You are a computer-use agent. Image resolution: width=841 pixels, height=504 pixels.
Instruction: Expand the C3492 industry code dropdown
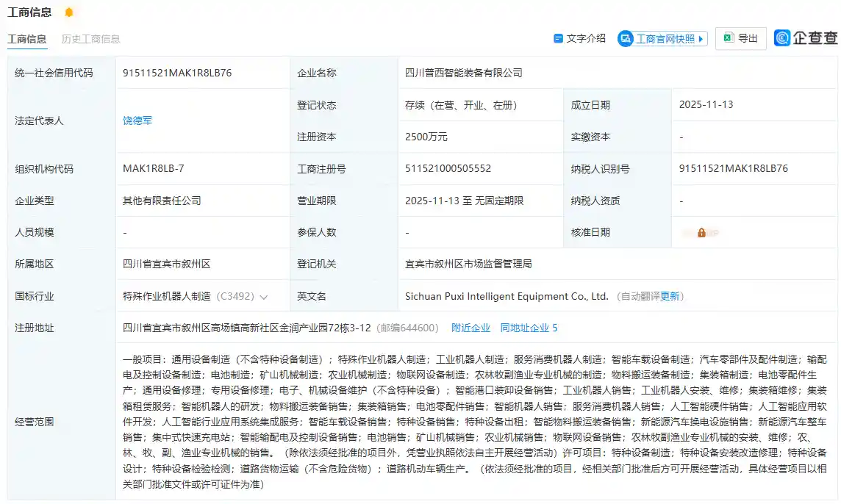click(x=265, y=296)
